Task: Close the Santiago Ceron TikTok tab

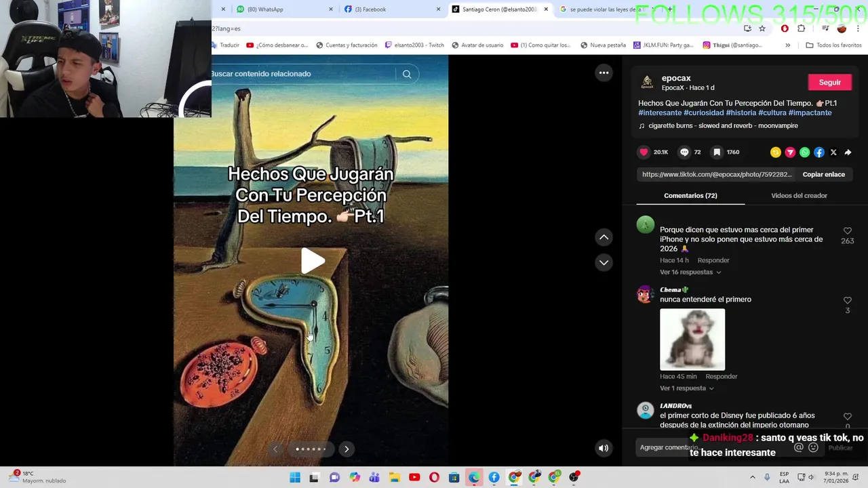Action: tap(546, 9)
